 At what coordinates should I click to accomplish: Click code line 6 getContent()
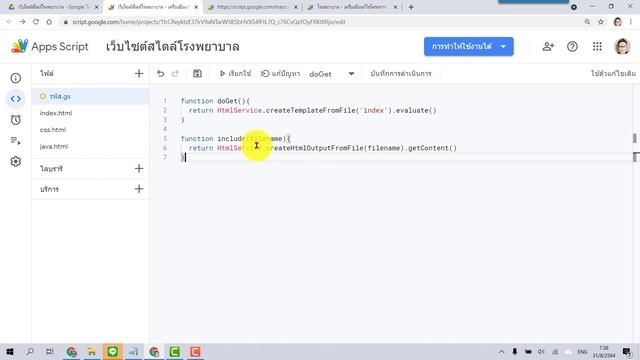(x=432, y=148)
